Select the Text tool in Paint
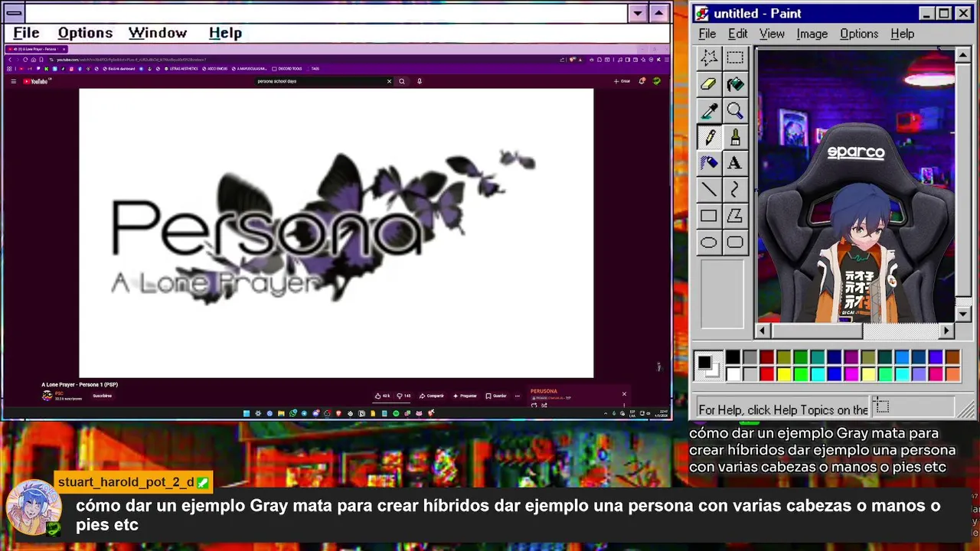The height and width of the screenshot is (551, 980). pyautogui.click(x=735, y=163)
